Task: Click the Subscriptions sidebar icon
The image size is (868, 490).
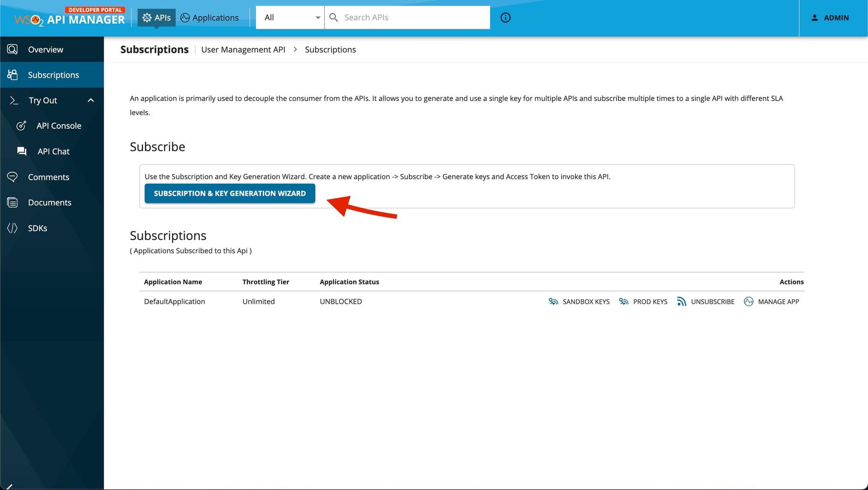Action: tap(13, 75)
